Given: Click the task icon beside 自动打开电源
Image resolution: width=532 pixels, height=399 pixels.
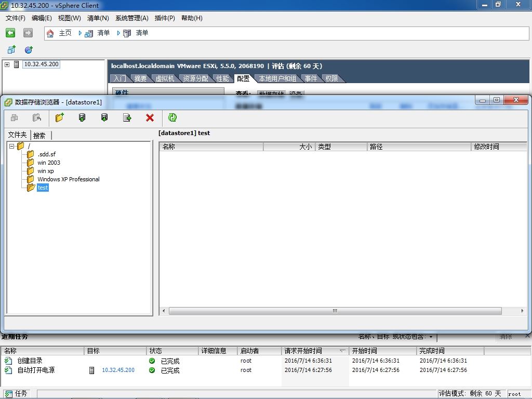Looking at the screenshot, I should coord(8,370).
